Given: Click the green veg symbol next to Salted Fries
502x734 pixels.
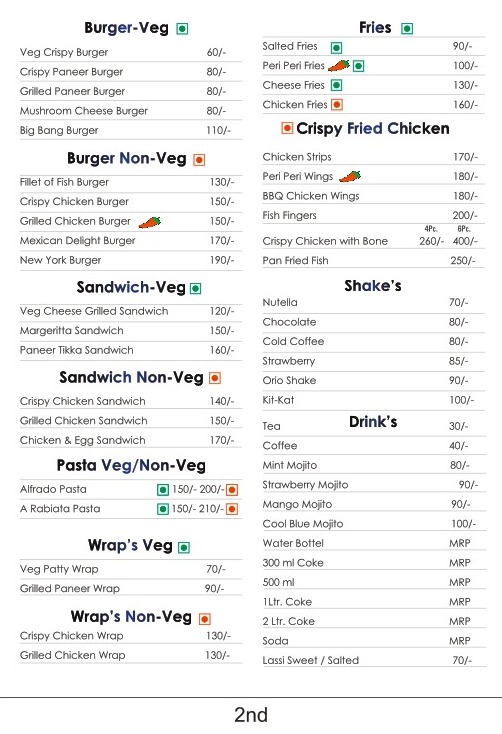Looking at the screenshot, I should click(336, 47).
